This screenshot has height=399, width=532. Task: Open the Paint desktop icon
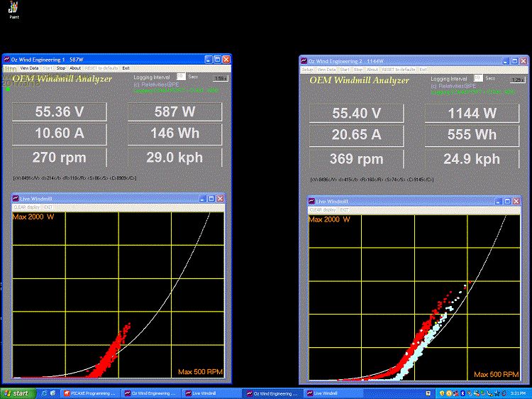tap(13, 9)
